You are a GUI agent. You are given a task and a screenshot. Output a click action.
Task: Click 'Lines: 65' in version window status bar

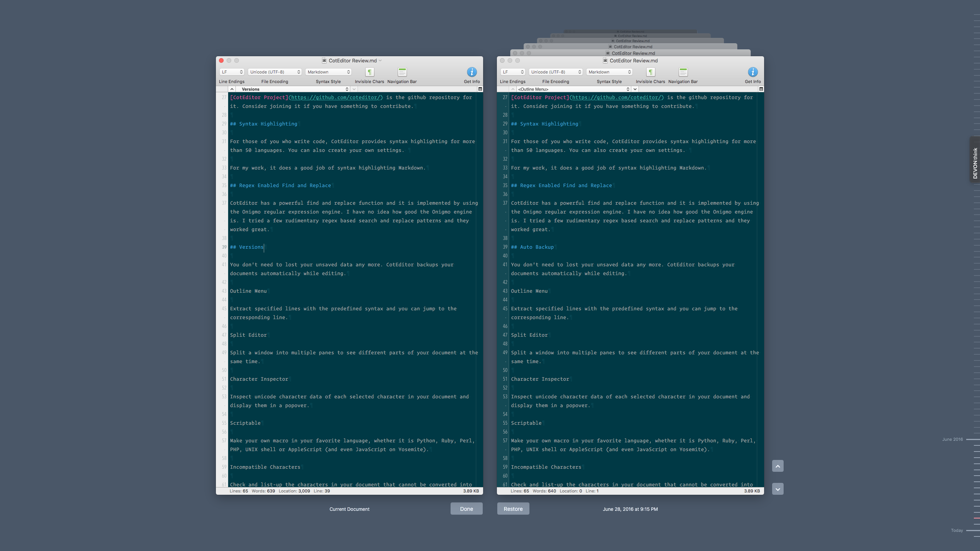click(520, 491)
